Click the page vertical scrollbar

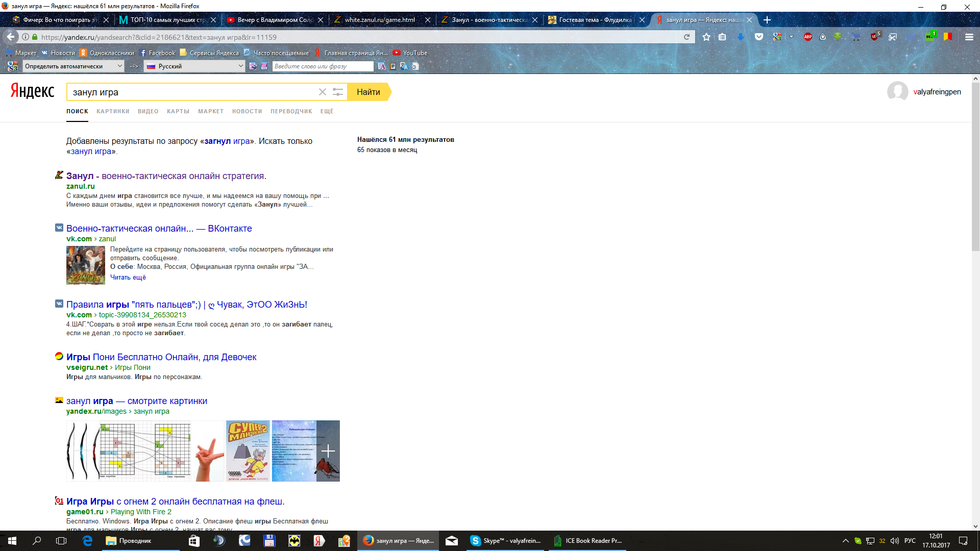[975, 166]
